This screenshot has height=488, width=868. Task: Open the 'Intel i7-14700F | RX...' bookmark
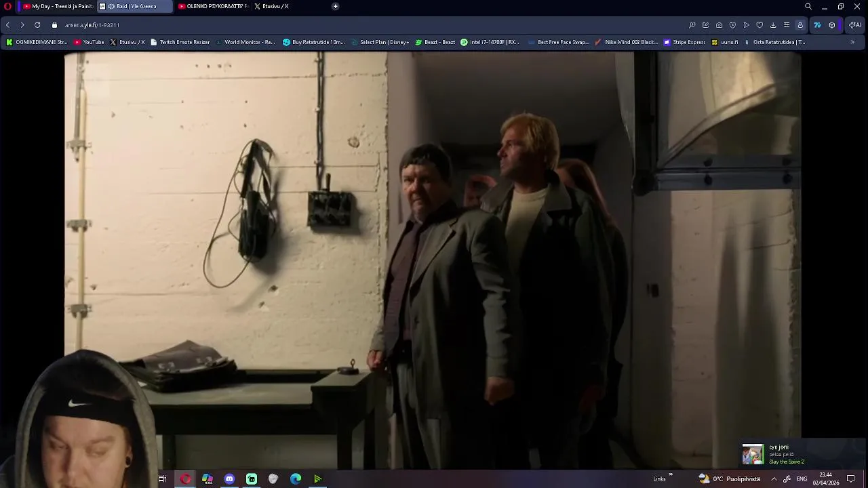[x=490, y=42]
